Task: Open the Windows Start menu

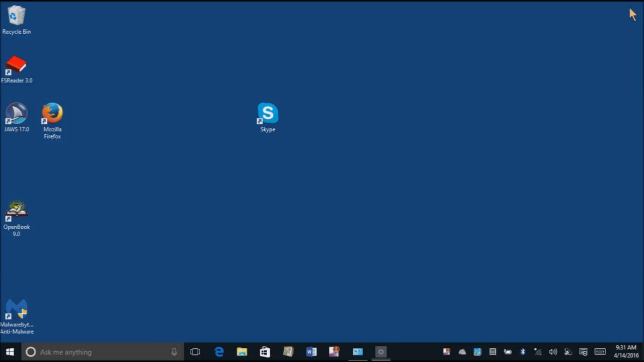Action: point(10,352)
